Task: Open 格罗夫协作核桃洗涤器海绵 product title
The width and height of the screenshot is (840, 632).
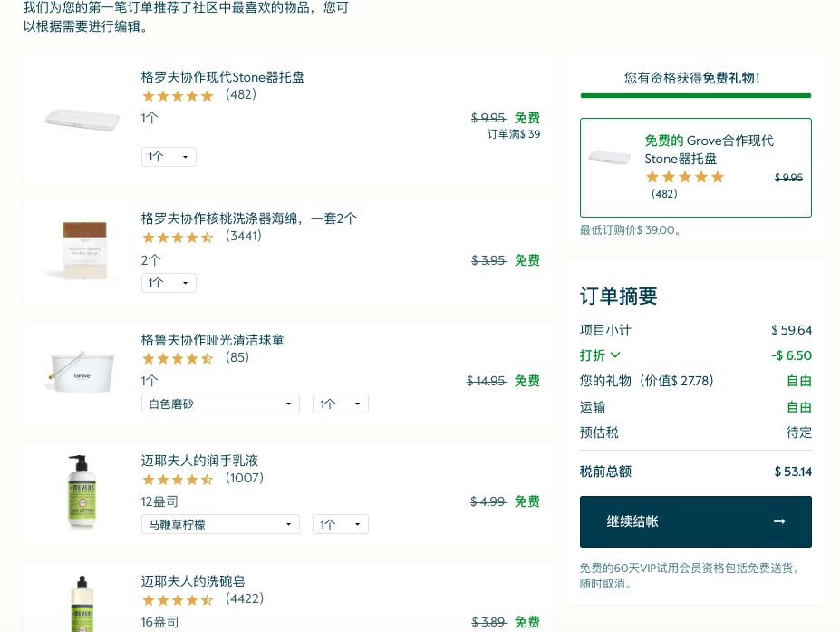Action: click(x=248, y=219)
